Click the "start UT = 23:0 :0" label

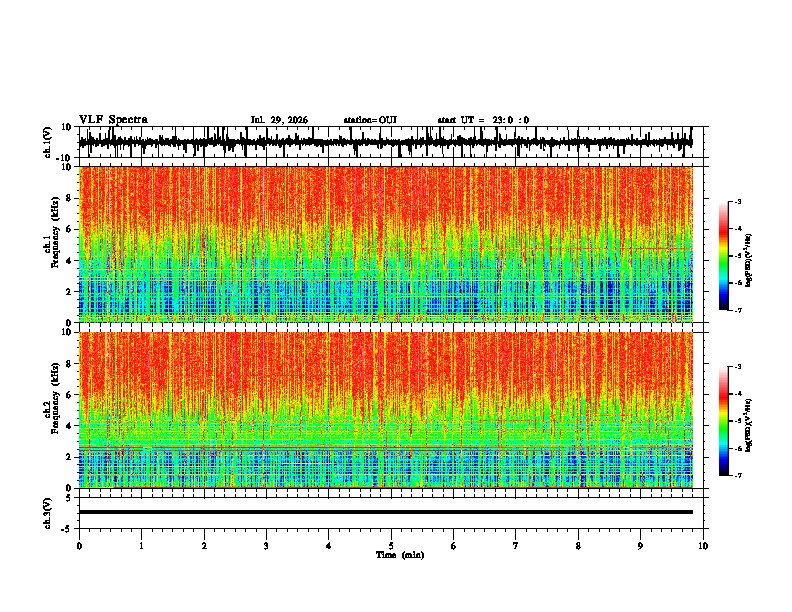coord(483,120)
